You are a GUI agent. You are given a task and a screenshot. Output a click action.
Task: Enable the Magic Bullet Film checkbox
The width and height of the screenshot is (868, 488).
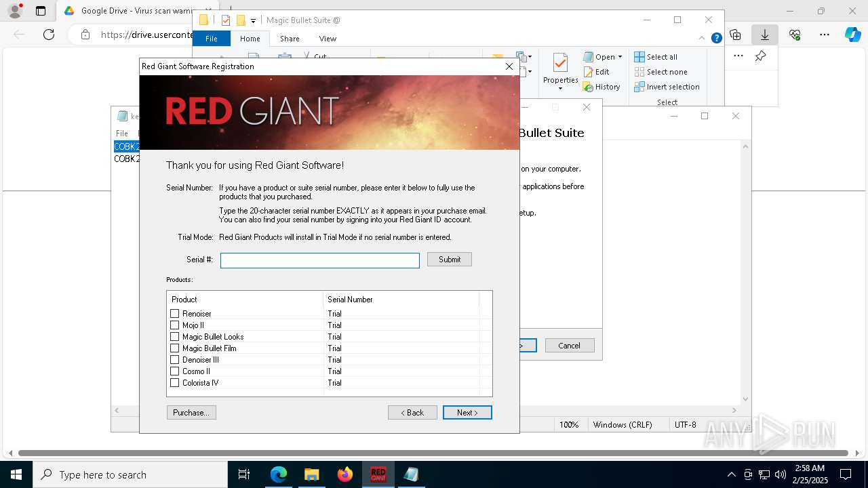(x=175, y=348)
